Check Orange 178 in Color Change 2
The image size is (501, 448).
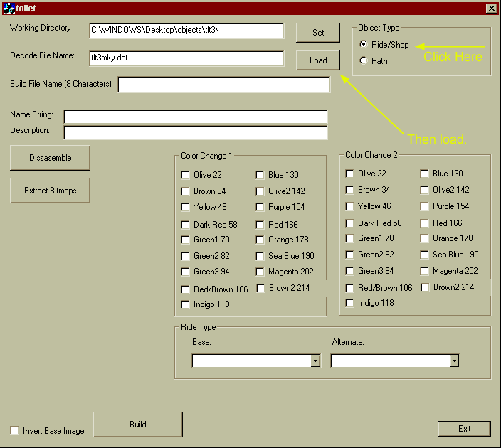pyautogui.click(x=424, y=238)
